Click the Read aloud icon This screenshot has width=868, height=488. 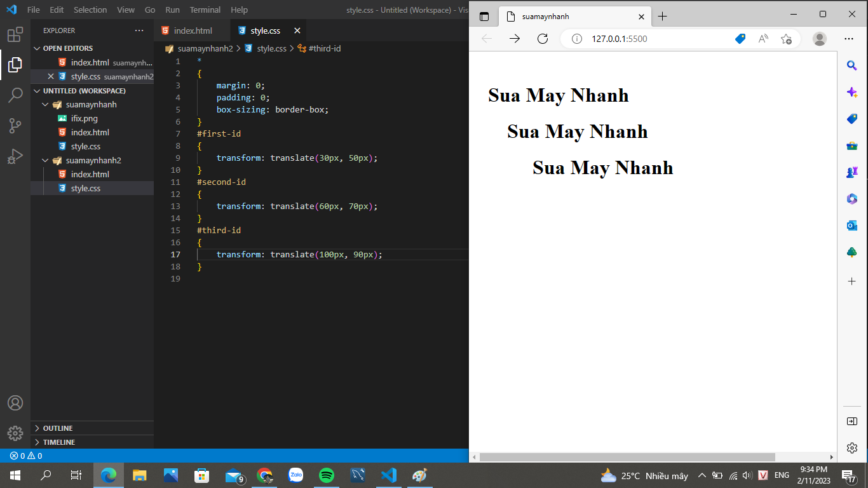point(763,39)
